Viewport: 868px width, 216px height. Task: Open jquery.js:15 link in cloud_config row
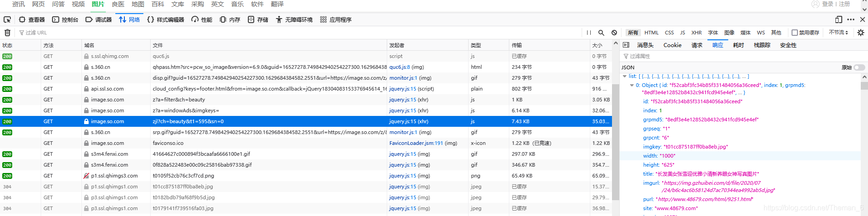(403, 89)
